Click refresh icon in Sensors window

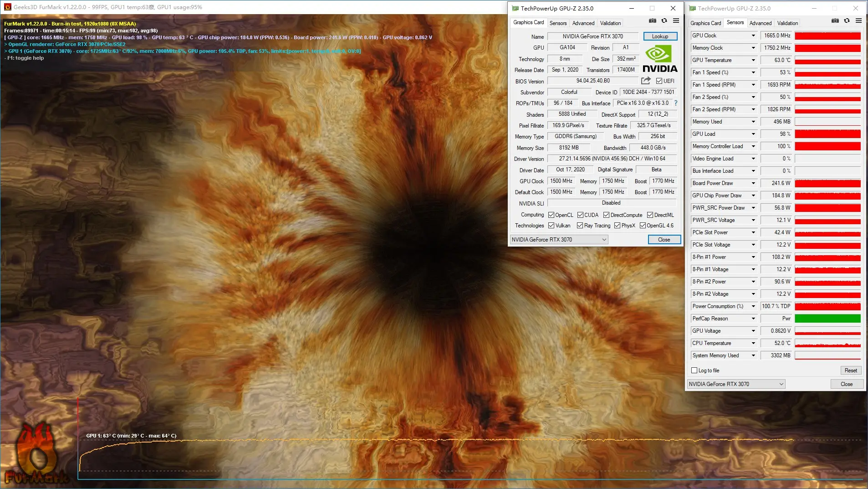847,21
